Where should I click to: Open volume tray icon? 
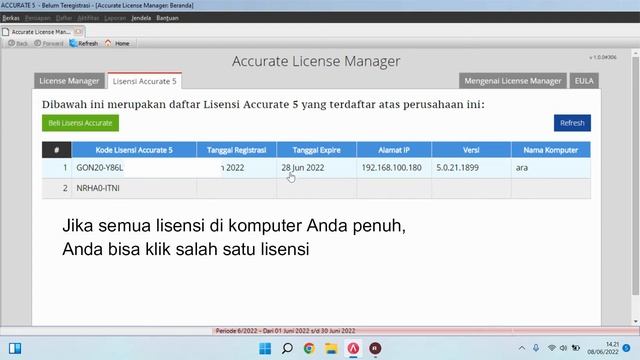[x=563, y=348]
